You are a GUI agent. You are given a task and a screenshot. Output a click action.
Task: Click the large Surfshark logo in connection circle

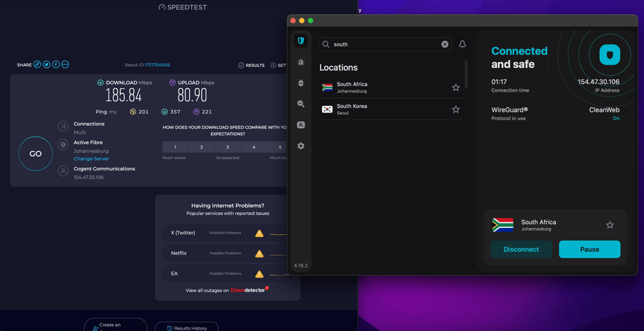pos(609,55)
